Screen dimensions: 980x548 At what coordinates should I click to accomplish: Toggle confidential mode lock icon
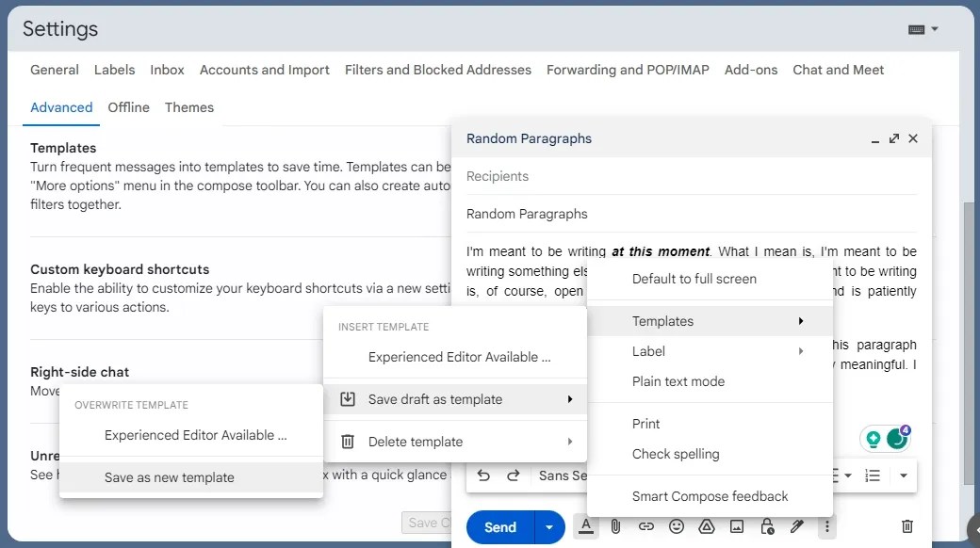coord(767,526)
